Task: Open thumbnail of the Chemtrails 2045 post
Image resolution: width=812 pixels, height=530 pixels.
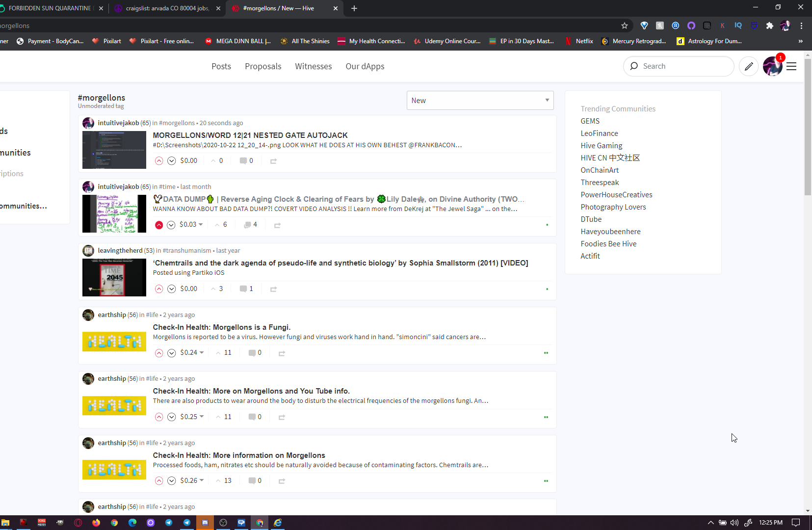Action: tap(114, 278)
